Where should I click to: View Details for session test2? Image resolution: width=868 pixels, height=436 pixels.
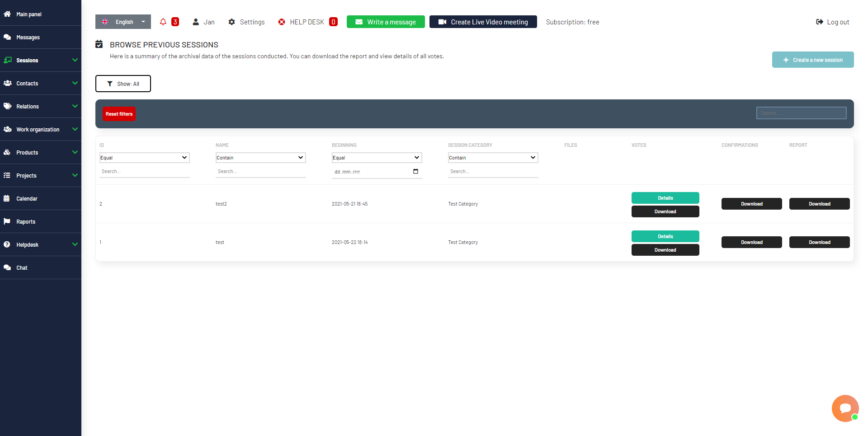[665, 198]
